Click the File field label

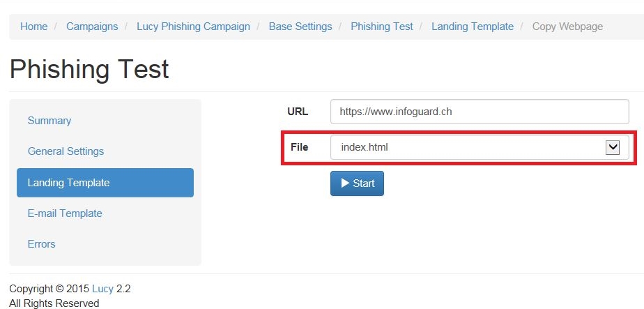(299, 147)
